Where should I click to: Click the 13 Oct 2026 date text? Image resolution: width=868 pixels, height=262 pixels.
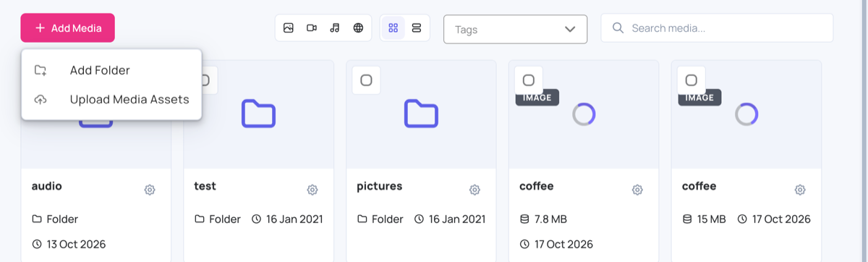point(76,245)
